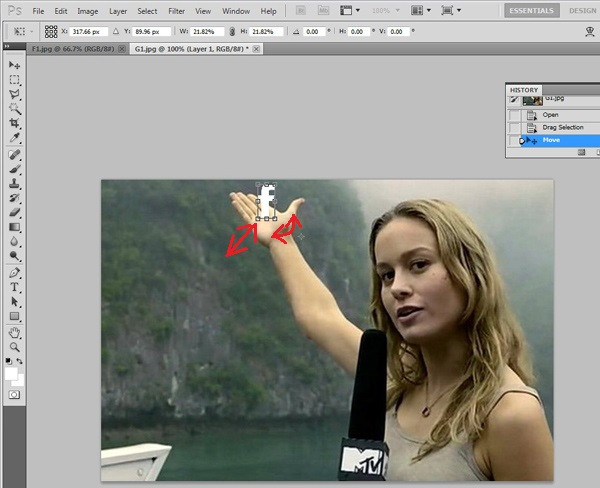Select the Path Selection tool
The width and height of the screenshot is (600, 488).
(x=14, y=302)
